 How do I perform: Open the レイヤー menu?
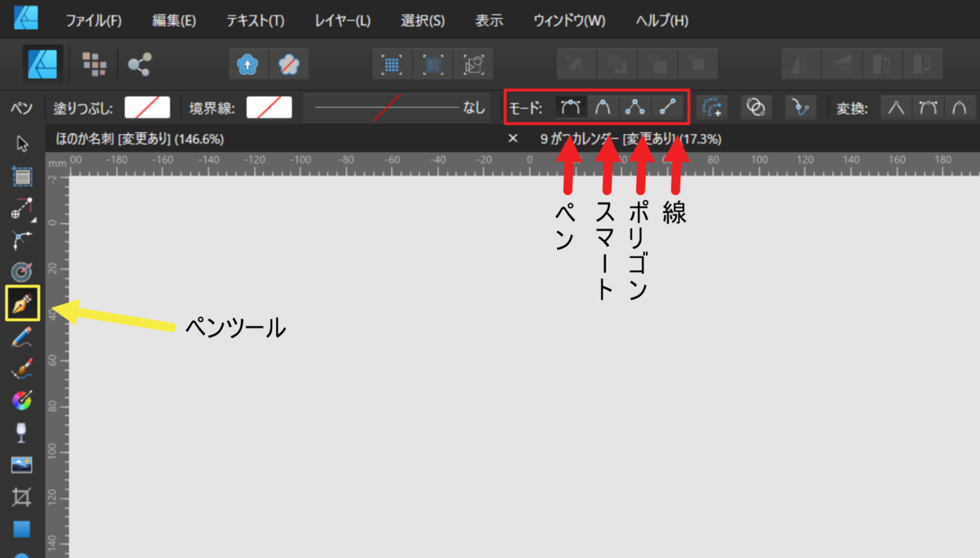click(x=341, y=20)
